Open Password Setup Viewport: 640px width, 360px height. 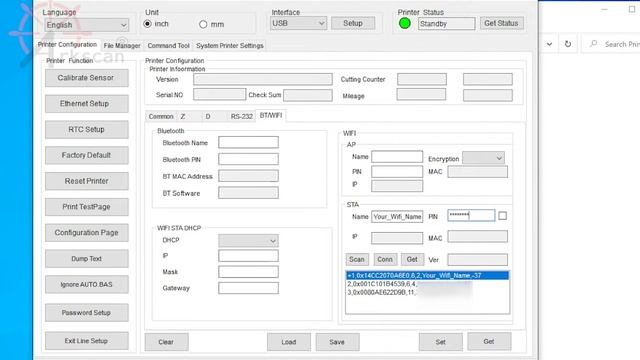87,313
